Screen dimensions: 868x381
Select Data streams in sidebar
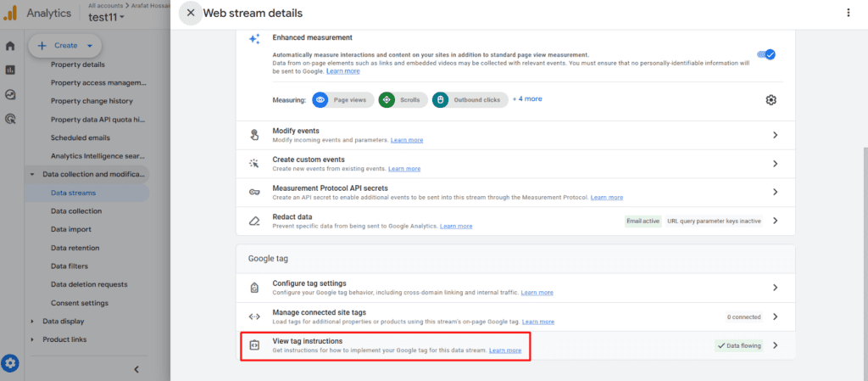[73, 193]
